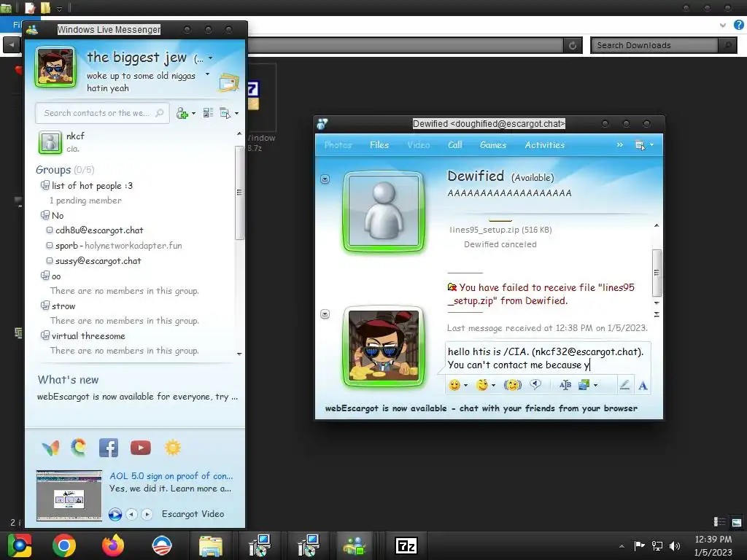The image size is (747, 560).
Task: Open display name status dropdown
Action: point(211,58)
